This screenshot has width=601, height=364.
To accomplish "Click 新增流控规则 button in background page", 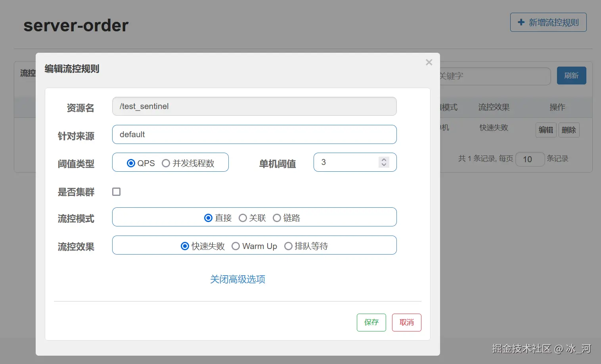I will [x=548, y=22].
